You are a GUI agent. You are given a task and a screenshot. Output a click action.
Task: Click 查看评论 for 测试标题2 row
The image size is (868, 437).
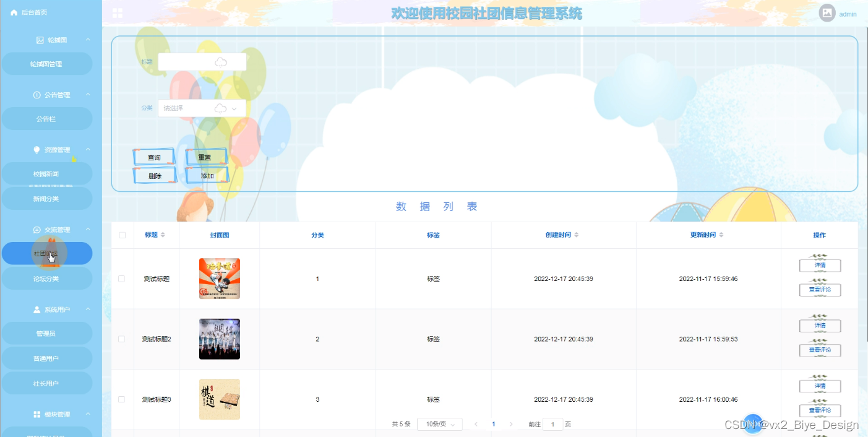[x=820, y=350]
